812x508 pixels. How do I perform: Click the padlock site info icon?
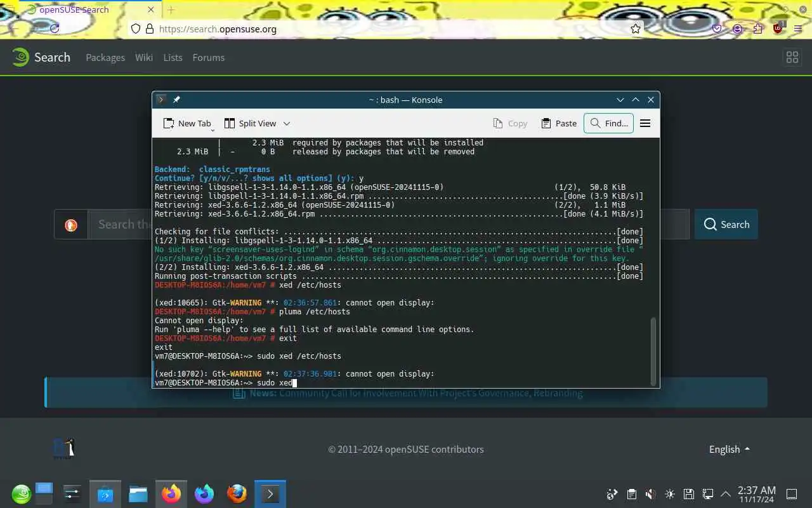tap(150, 29)
